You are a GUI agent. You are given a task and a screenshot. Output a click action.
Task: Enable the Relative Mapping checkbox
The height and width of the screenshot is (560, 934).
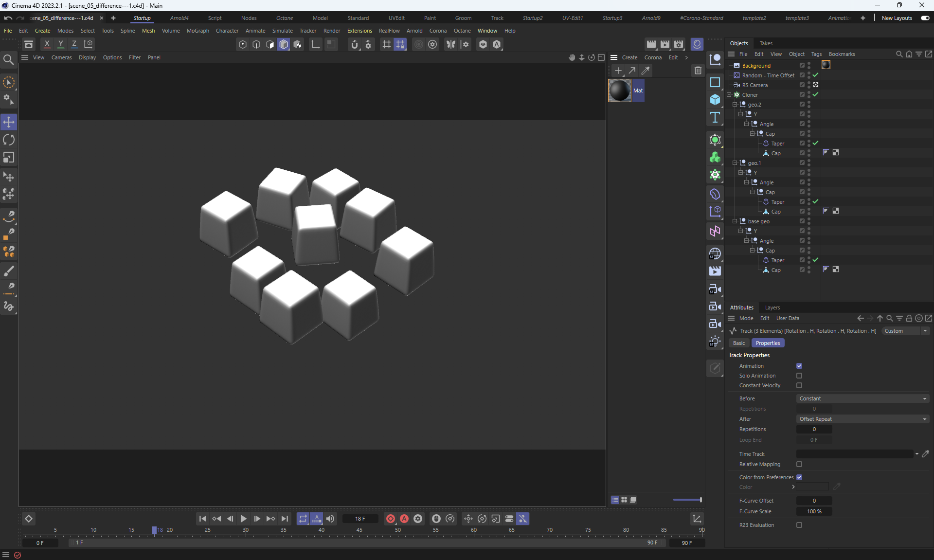tap(799, 464)
